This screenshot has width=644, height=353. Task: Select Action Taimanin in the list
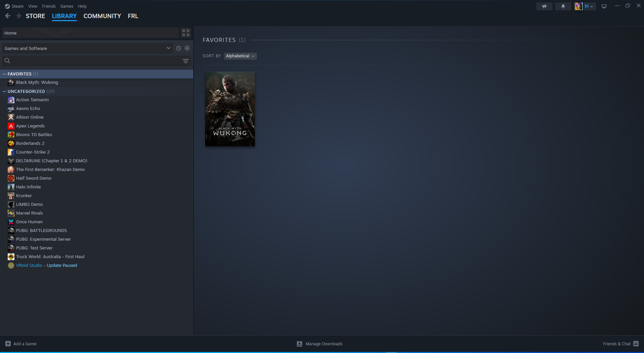point(32,100)
